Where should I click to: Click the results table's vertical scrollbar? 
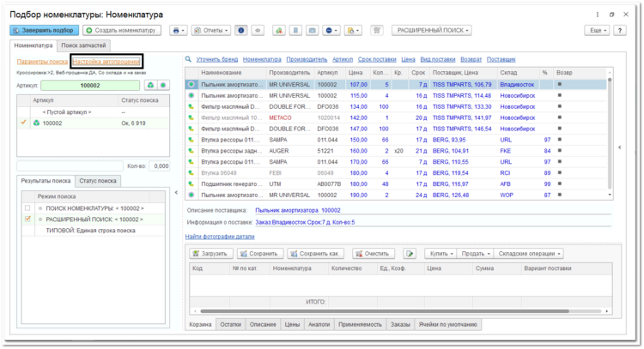(x=610, y=134)
